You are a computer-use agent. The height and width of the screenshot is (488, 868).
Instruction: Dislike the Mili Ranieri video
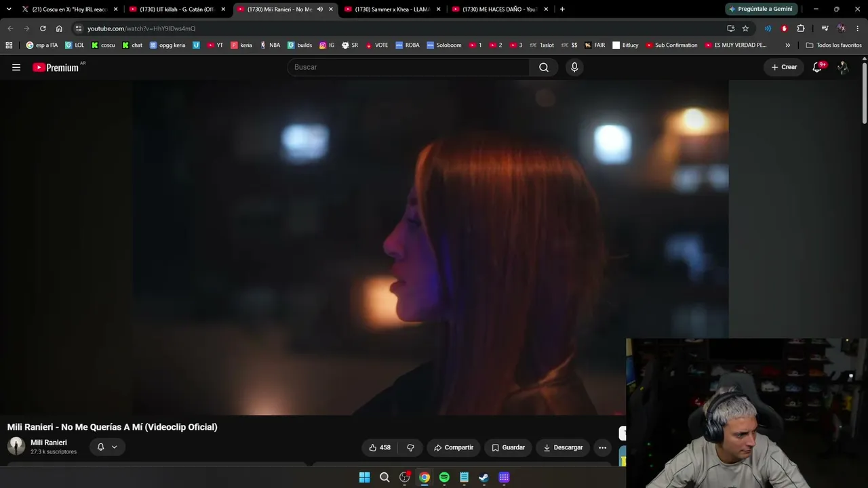410,447
